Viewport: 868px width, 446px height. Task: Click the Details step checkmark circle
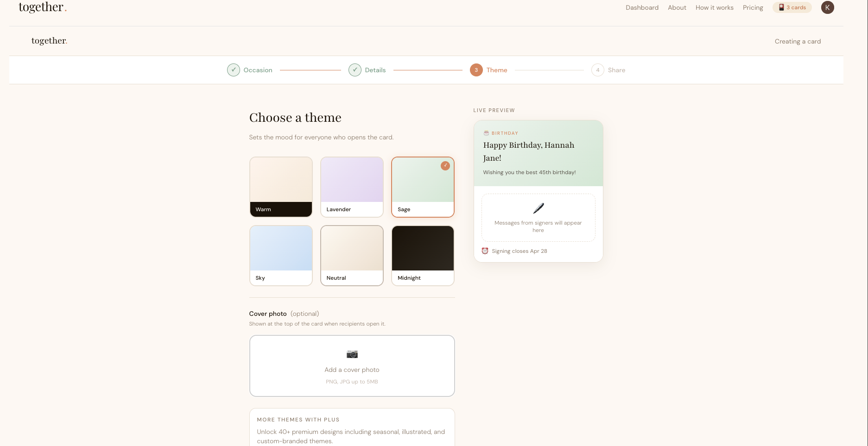click(355, 70)
